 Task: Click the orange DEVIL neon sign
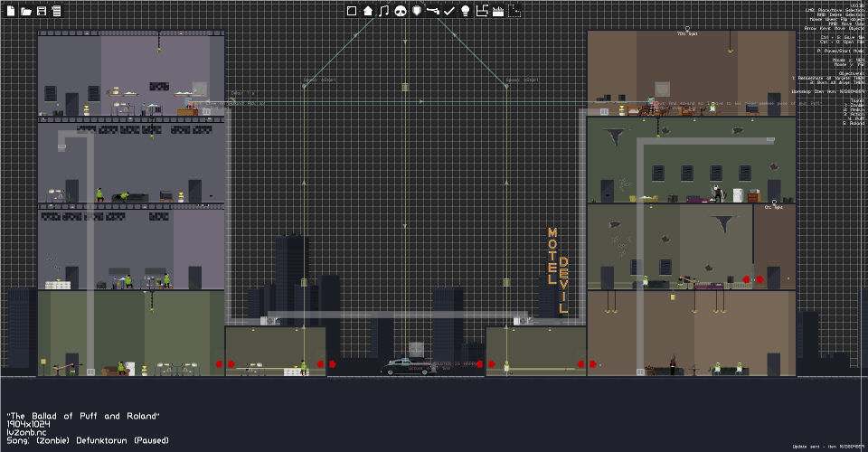563,285
